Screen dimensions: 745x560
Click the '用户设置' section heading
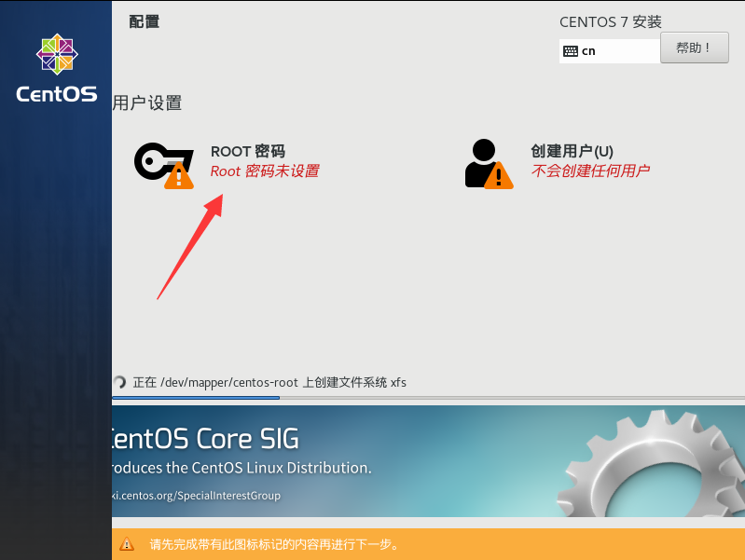click(x=146, y=103)
